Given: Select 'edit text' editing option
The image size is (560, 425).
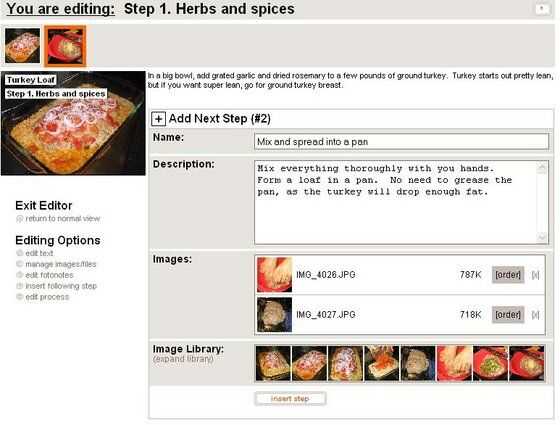Looking at the screenshot, I should click(39, 253).
